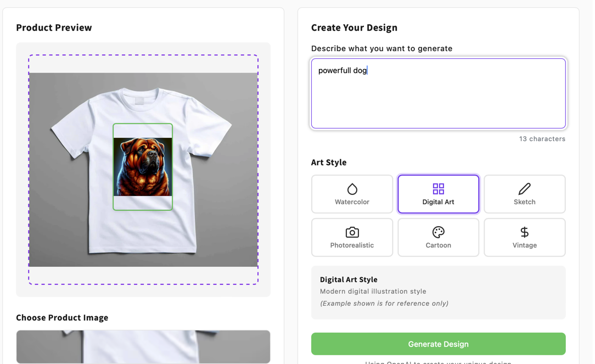Click the design description text box
Viewport: 595px width, 364px height.
pyautogui.click(x=438, y=93)
